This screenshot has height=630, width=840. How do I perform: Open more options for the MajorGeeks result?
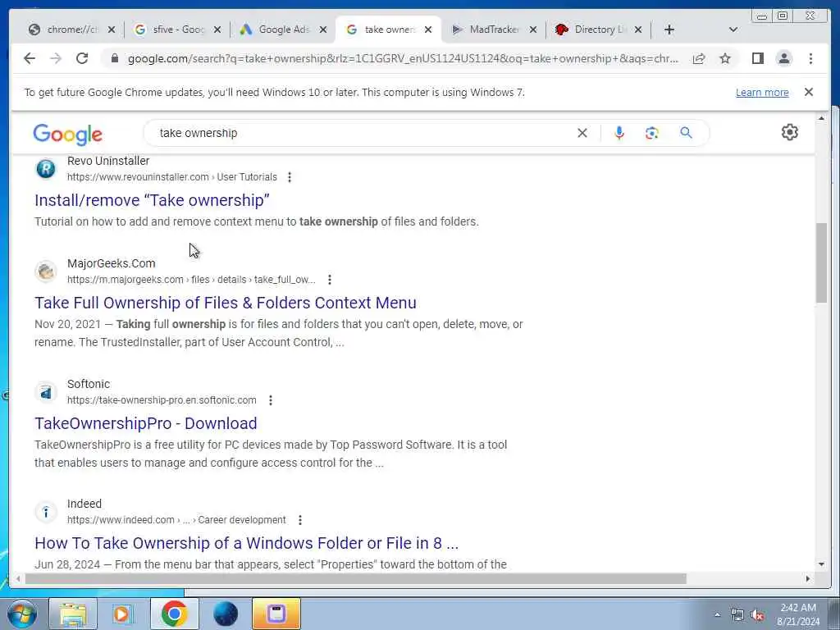pyautogui.click(x=330, y=280)
